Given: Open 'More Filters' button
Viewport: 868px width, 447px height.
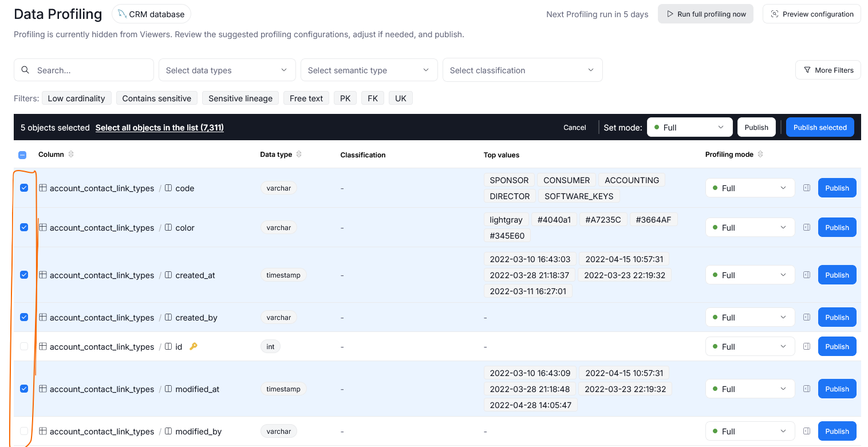Looking at the screenshot, I should (x=828, y=70).
